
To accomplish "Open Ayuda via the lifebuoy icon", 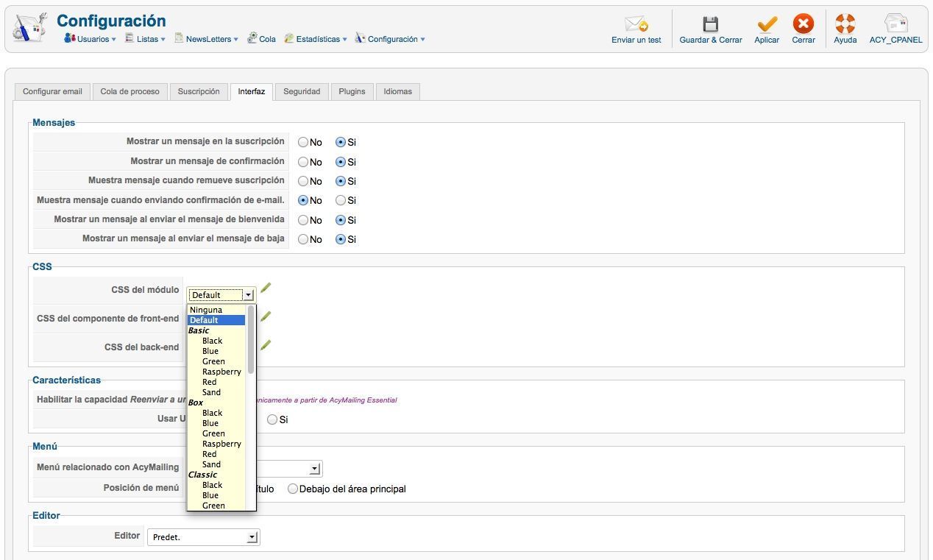I will click(845, 24).
